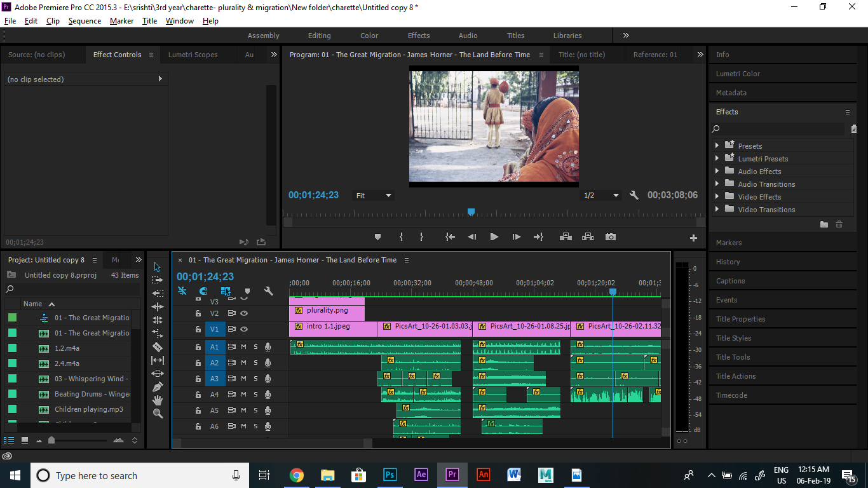This screenshot has width=868, height=488.
Task: Expand the Presets folder
Action: 717,145
